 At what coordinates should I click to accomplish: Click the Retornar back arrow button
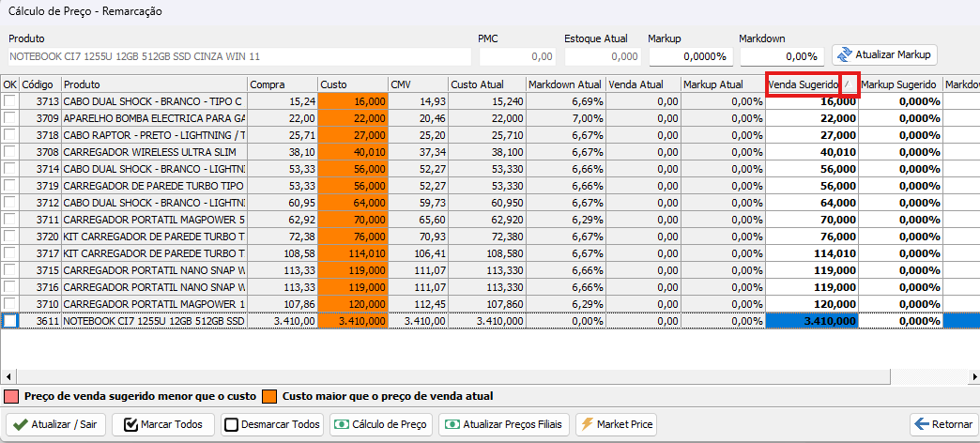click(x=942, y=424)
